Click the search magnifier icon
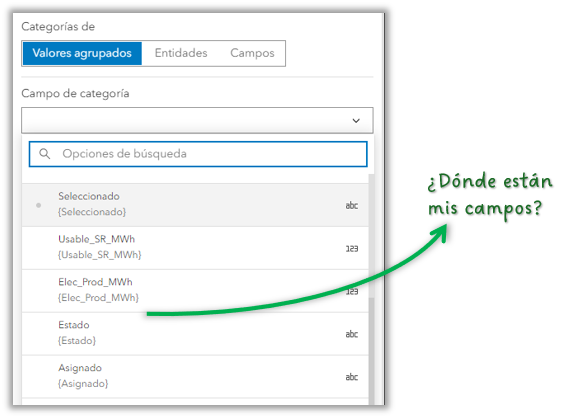 click(x=45, y=154)
